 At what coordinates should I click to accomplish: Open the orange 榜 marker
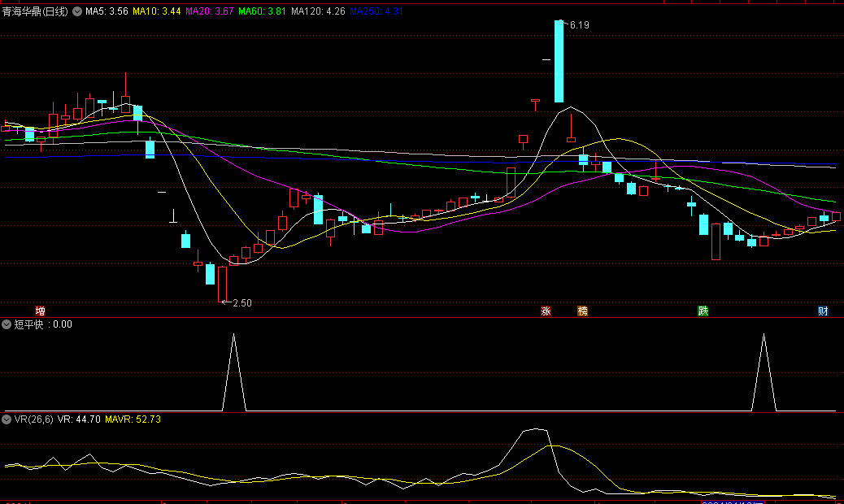pyautogui.click(x=582, y=311)
